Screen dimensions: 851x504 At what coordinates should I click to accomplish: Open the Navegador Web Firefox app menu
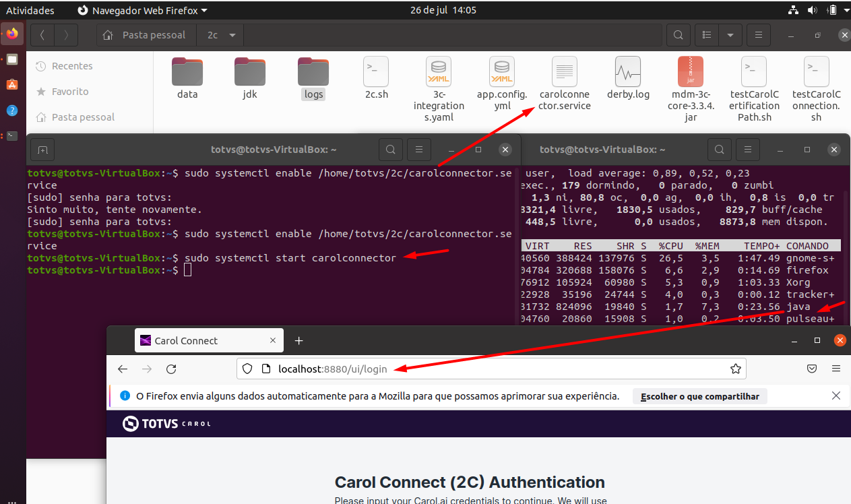click(x=143, y=10)
